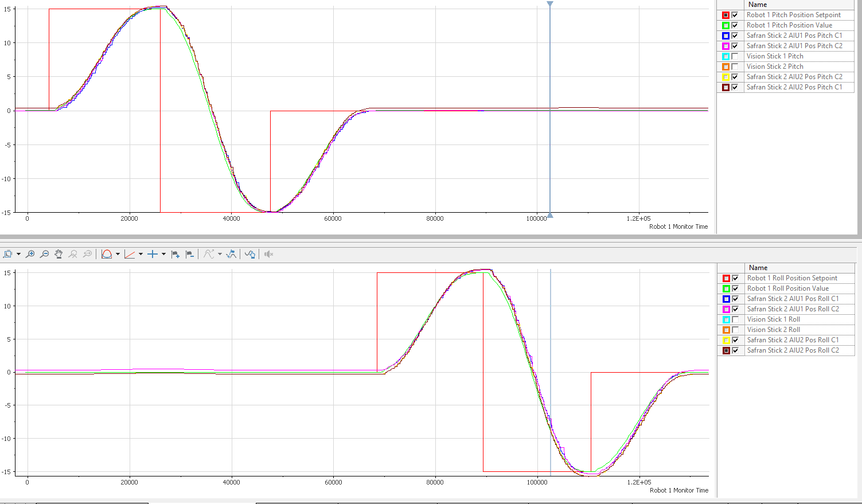Expand the dropdown beside the red line icon
The height and width of the screenshot is (504, 862).
pos(141,254)
